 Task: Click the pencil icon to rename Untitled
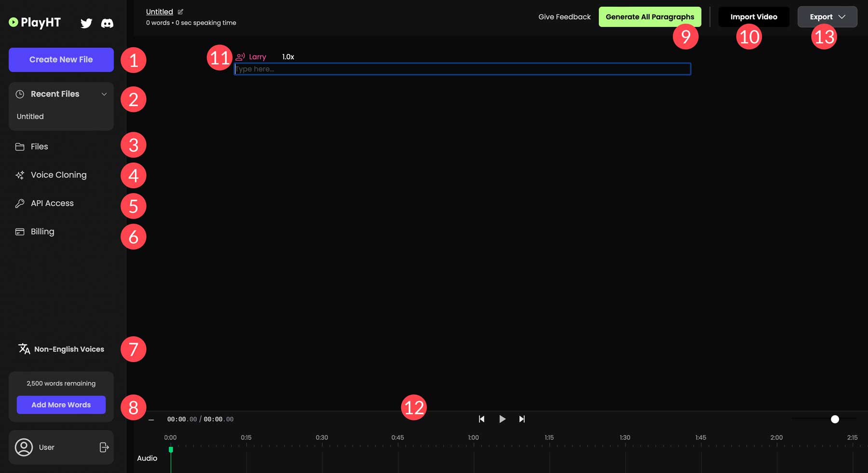pos(181,12)
